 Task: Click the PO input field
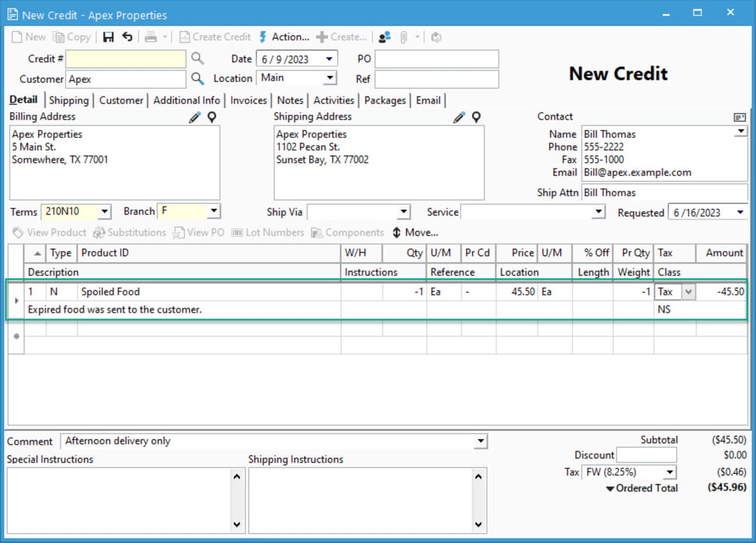click(x=437, y=59)
